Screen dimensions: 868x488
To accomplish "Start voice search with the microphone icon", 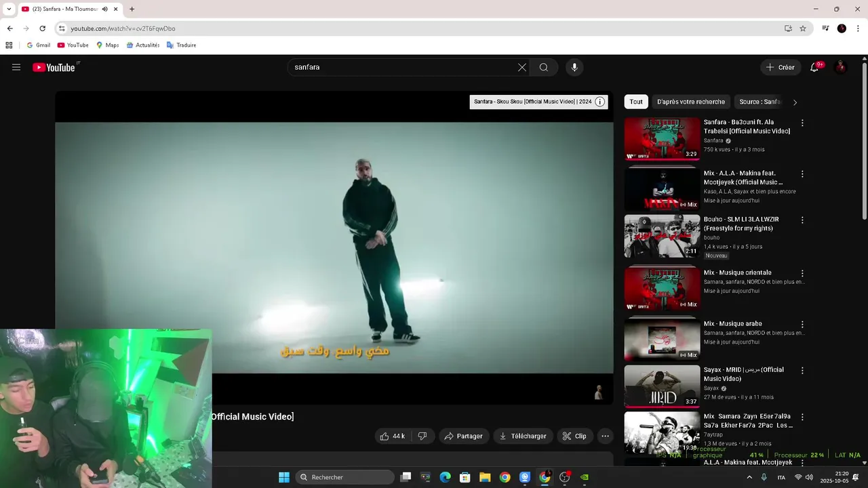I will pos(574,67).
